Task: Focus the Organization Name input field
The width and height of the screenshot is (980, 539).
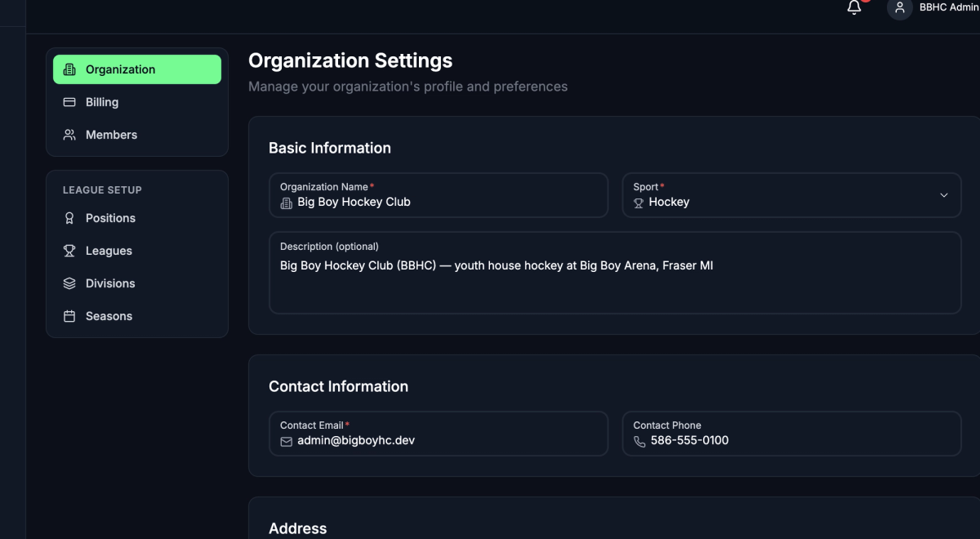Action: [439, 195]
